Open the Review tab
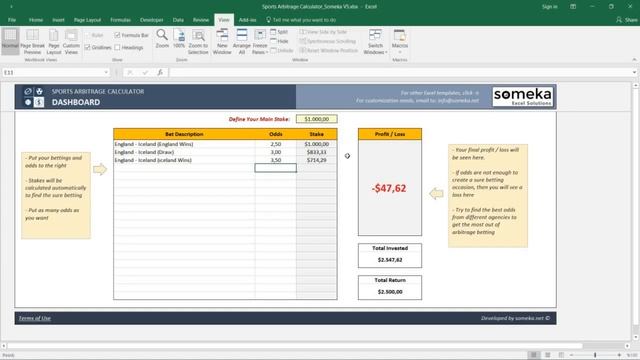 [x=200, y=20]
